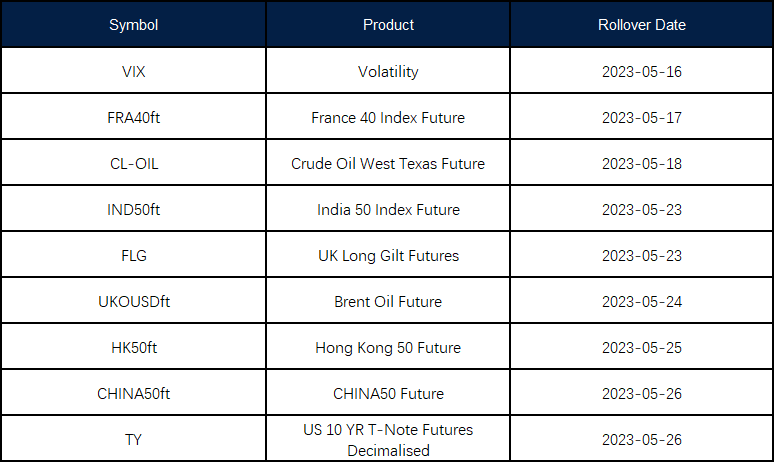Click the FLG symbol cell
The width and height of the screenshot is (774, 462).
coord(133,256)
